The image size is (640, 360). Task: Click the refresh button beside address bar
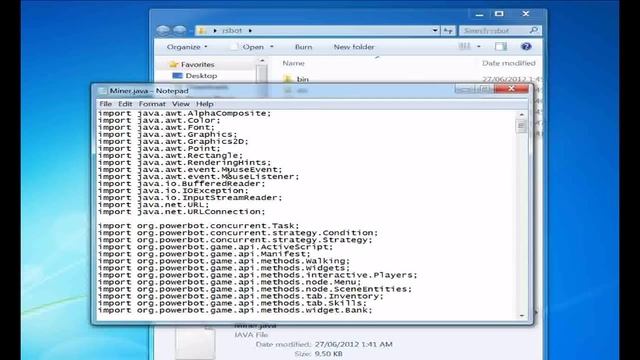click(448, 31)
